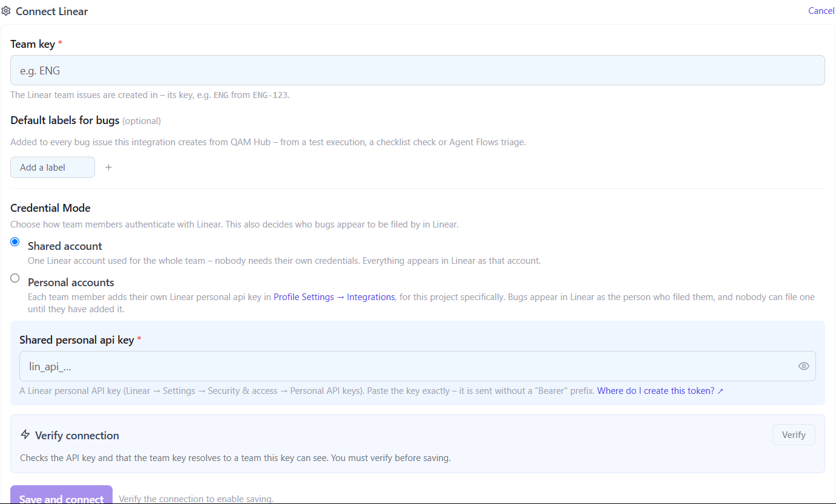Click the 'Shared account' option label
The width and height of the screenshot is (836, 504).
[65, 246]
